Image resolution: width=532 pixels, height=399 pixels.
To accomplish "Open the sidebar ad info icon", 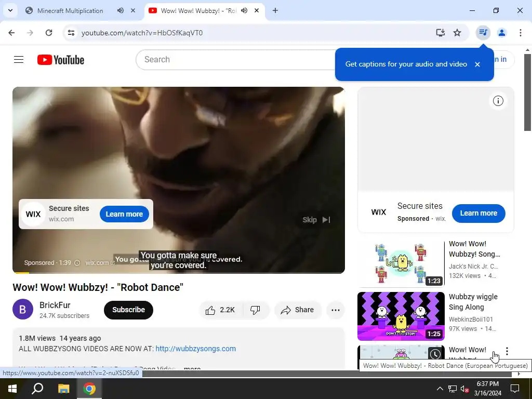I will tap(498, 101).
